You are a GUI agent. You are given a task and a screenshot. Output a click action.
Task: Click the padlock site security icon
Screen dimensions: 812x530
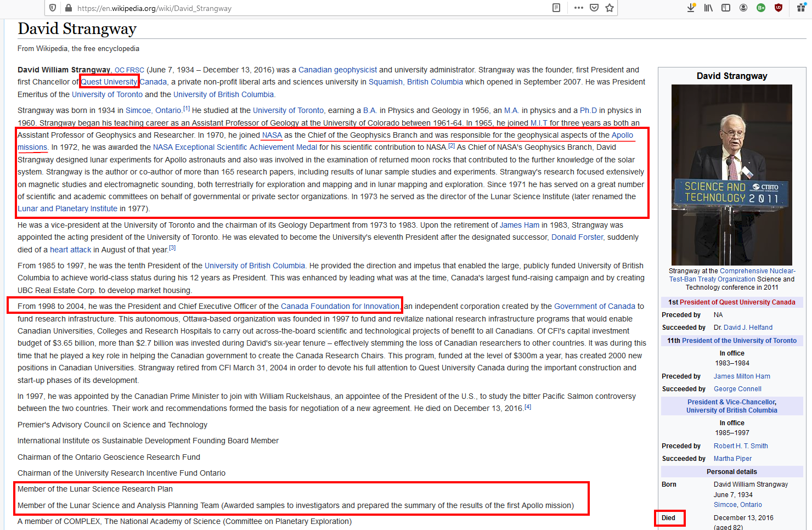pos(69,8)
